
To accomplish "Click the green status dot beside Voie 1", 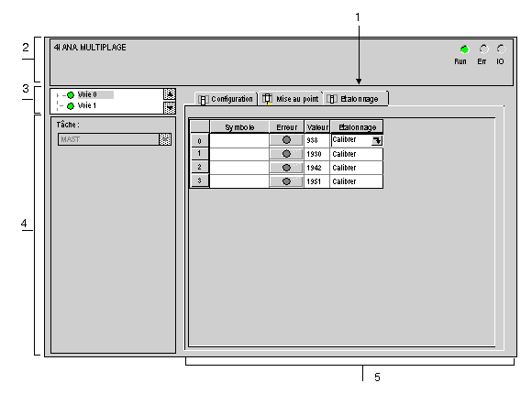I will [x=71, y=106].
